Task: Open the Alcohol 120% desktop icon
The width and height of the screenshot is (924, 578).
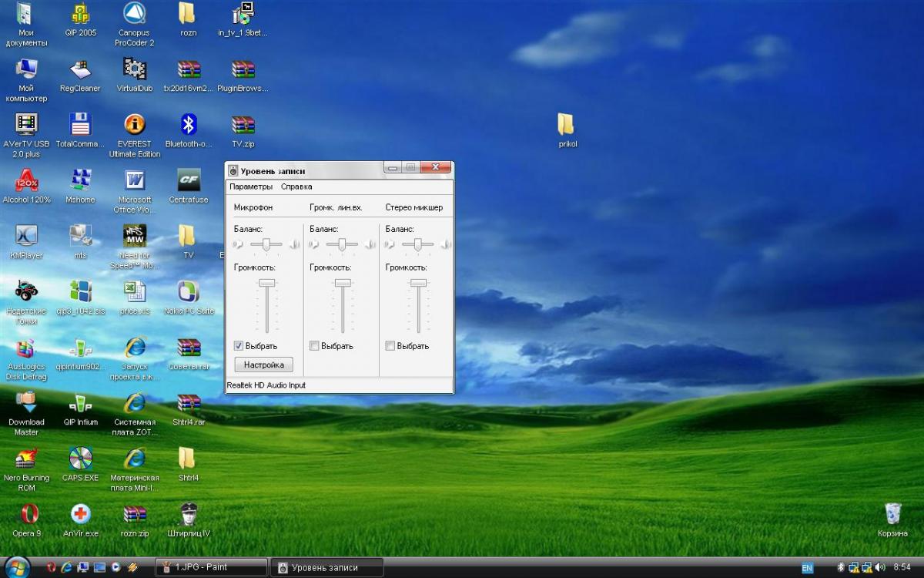Action: click(26, 182)
